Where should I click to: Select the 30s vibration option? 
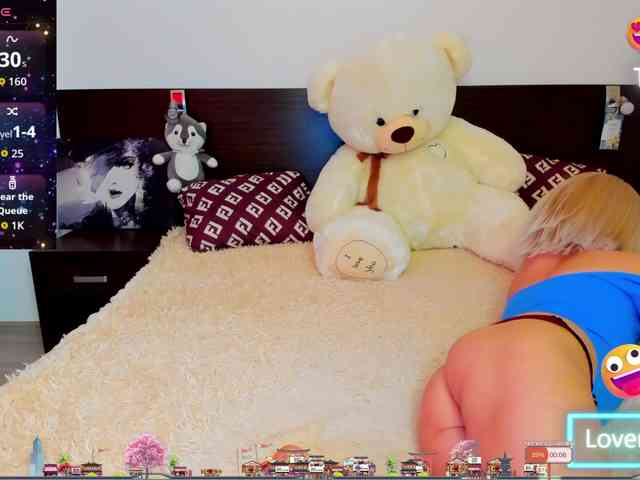[x=12, y=60]
